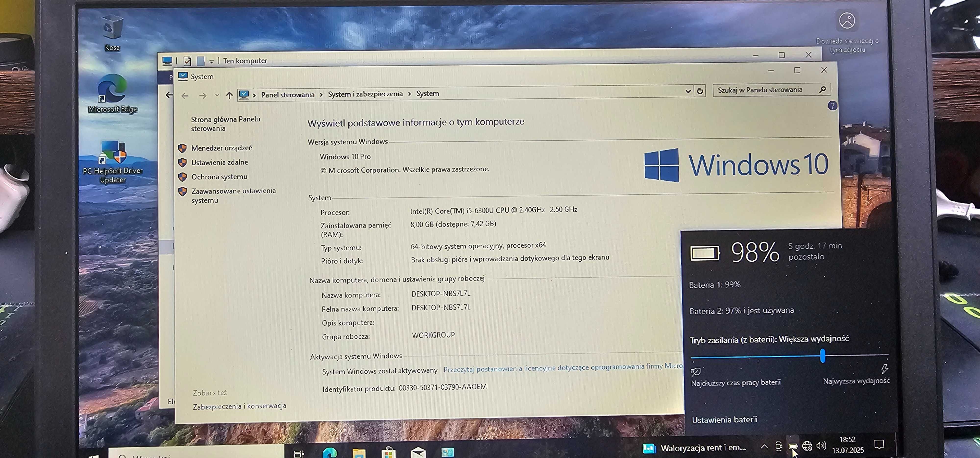
Task: Click the Windows 10 Pro text
Action: (345, 156)
